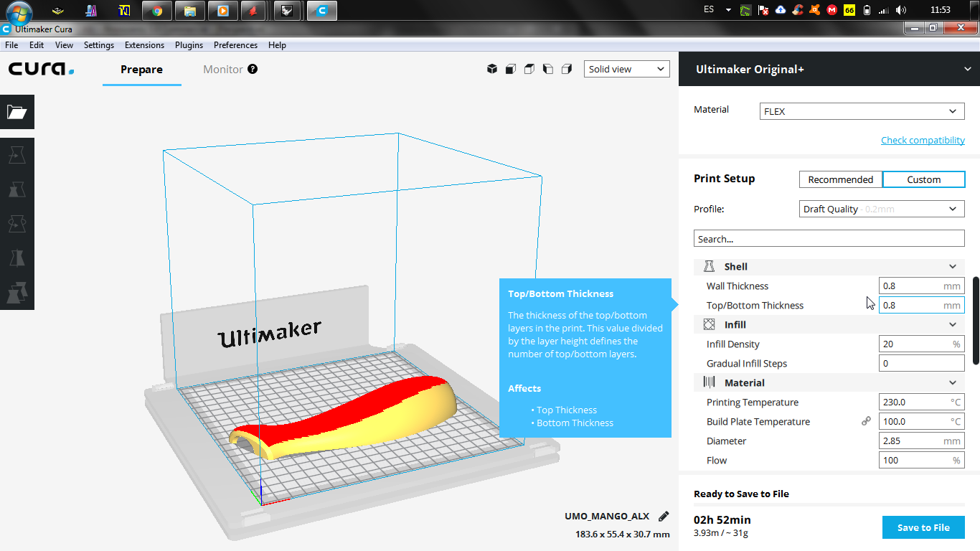The image size is (980, 551).
Task: Select the Per Model Settings tool
Action: click(x=17, y=293)
